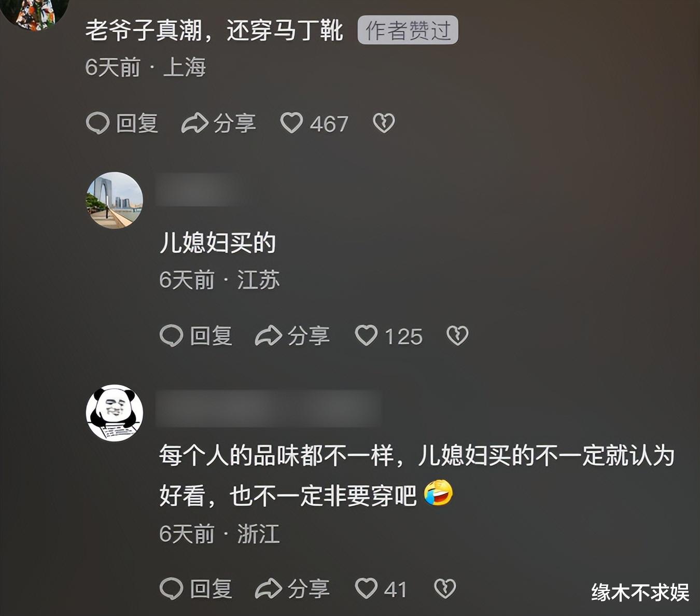Open the bridge landscape avatar profile
The height and width of the screenshot is (616, 700).
pyautogui.click(x=114, y=200)
